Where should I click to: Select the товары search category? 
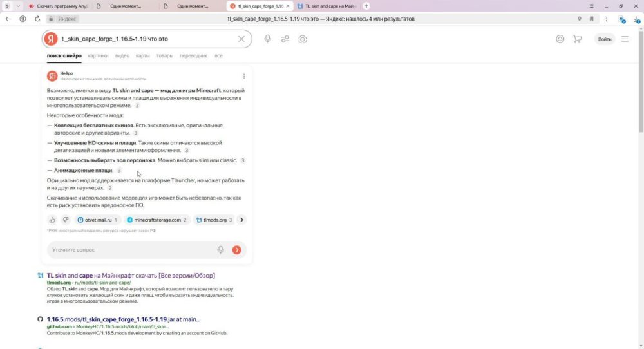click(165, 56)
